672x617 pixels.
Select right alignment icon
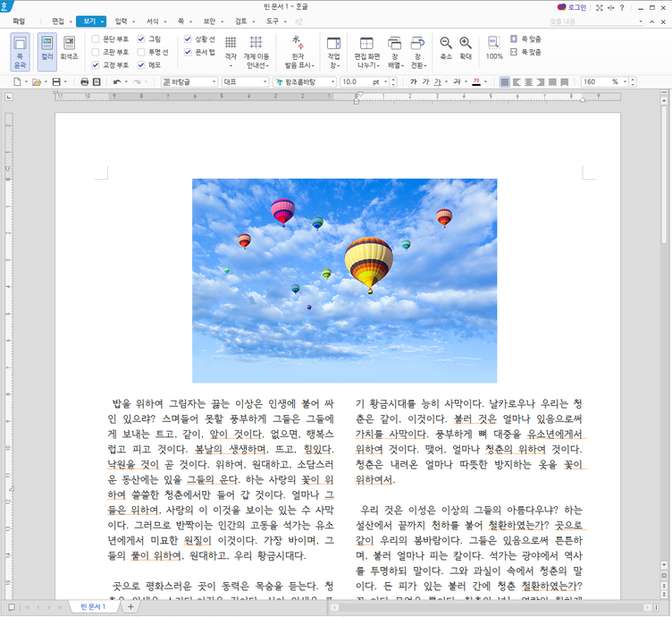[x=541, y=81]
